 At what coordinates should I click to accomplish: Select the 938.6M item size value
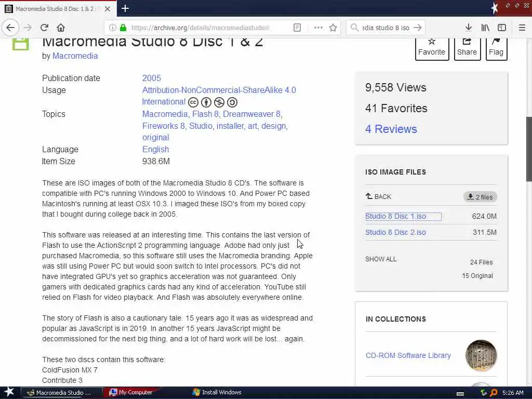[x=156, y=161]
